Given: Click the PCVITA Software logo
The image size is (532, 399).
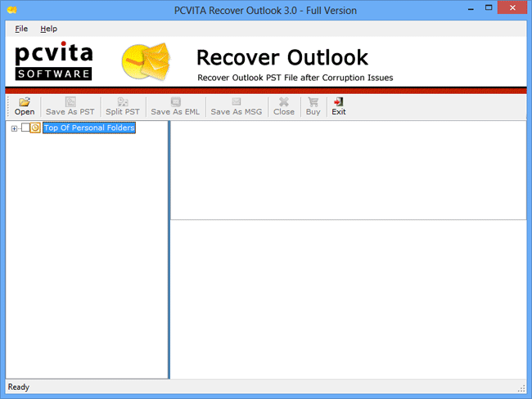Looking at the screenshot, I should coord(54,62).
